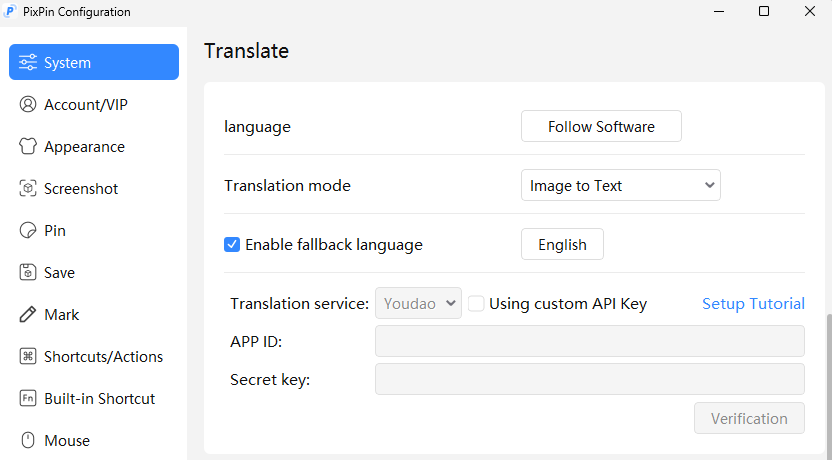Click the APP ID: label
This screenshot has width=832, height=460.
pos(256,342)
